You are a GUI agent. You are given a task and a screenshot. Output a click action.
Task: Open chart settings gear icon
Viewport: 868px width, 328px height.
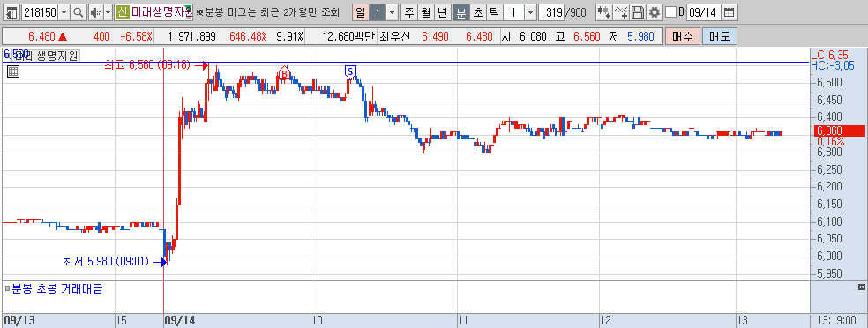pos(655,11)
